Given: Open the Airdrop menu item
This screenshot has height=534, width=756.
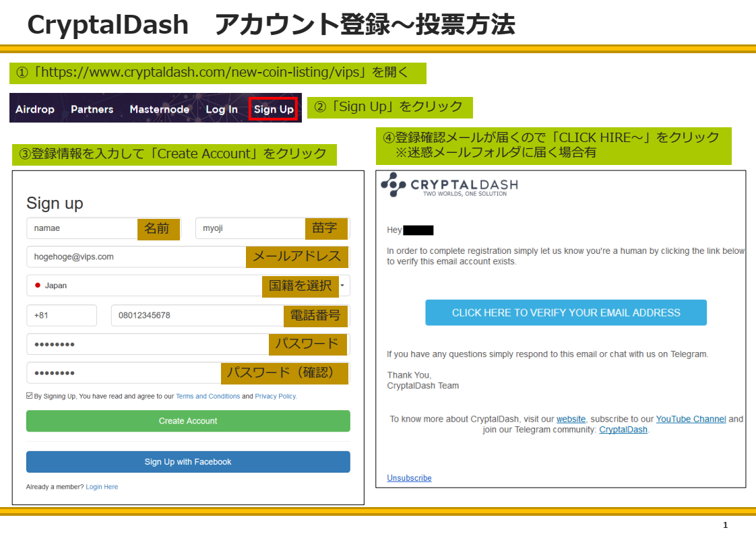Looking at the screenshot, I should (35, 109).
